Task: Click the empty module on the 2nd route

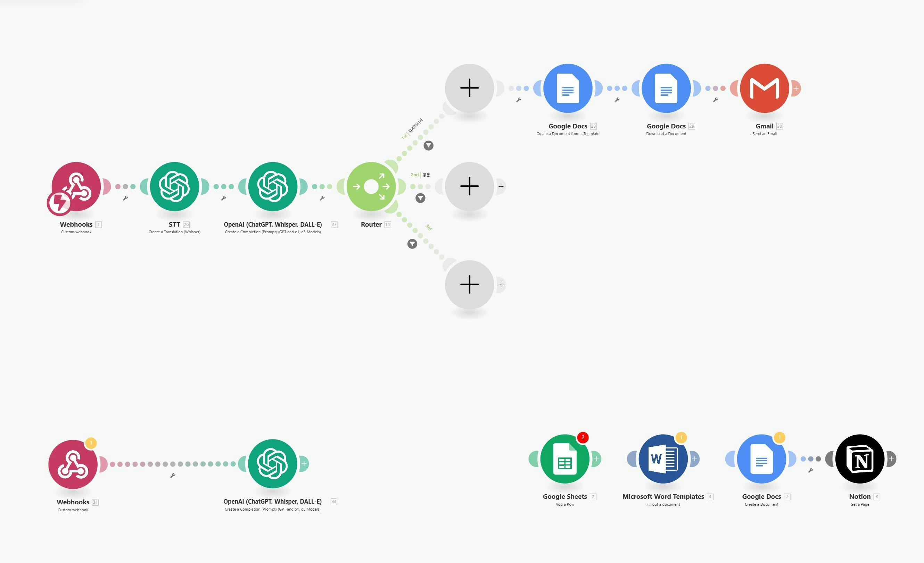Action: (469, 186)
